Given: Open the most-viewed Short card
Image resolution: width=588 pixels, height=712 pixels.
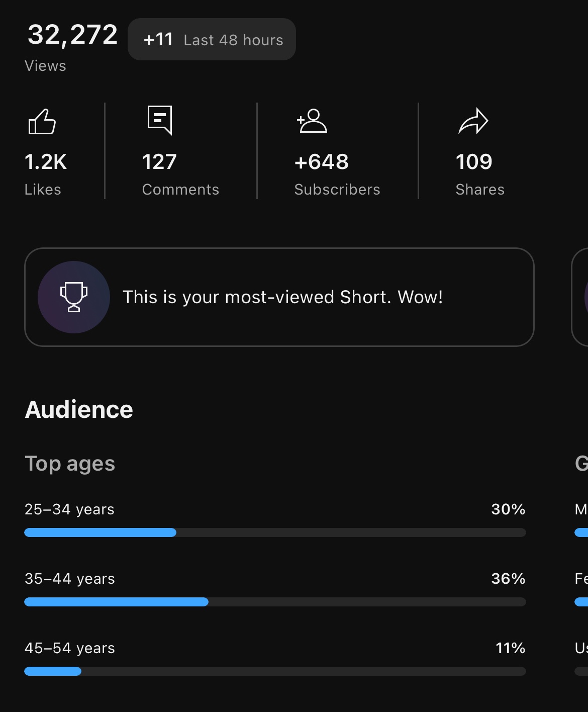Looking at the screenshot, I should 279,297.
